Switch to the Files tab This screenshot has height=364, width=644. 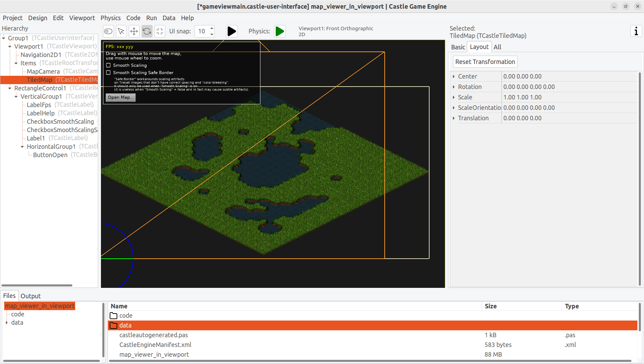9,296
